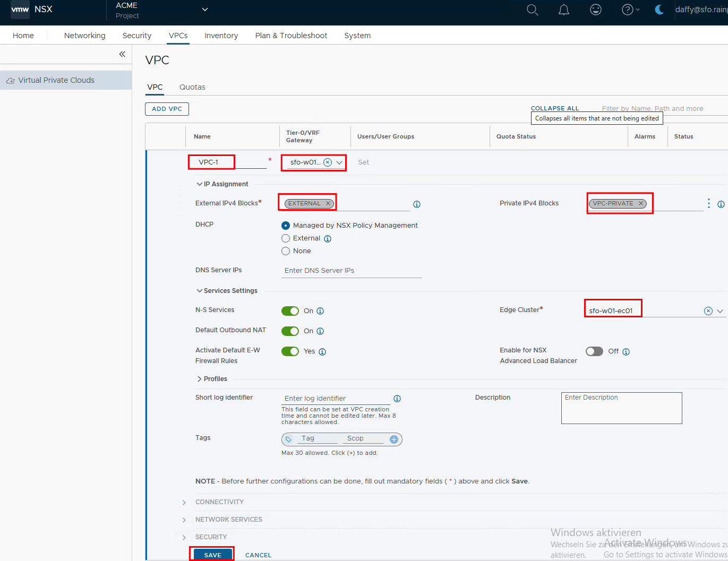Turn off the N-S Services toggle
Image resolution: width=728 pixels, height=561 pixels.
pyautogui.click(x=290, y=311)
